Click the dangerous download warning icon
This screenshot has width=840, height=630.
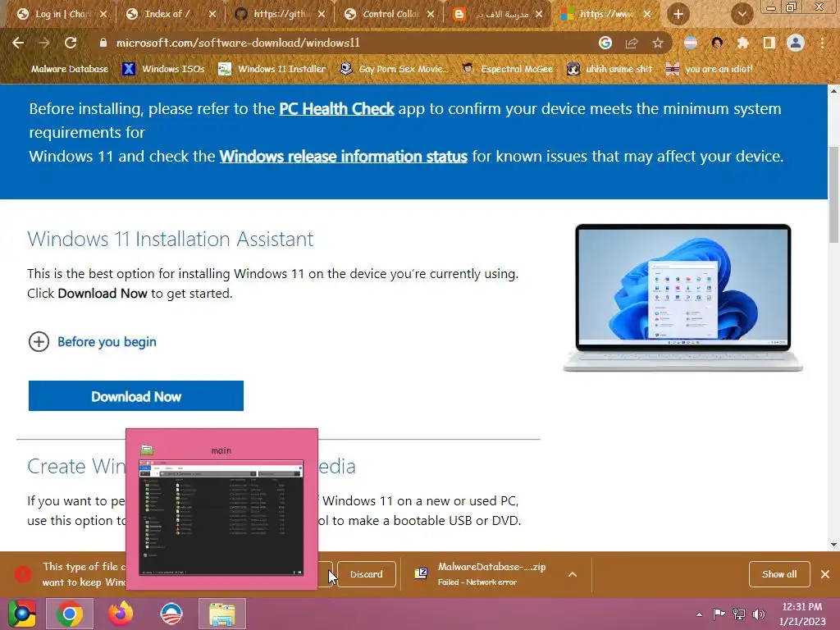click(x=22, y=574)
